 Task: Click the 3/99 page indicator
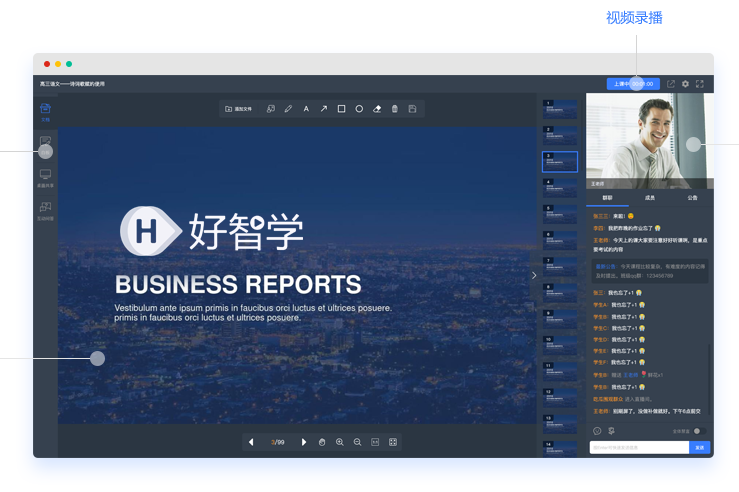pyautogui.click(x=278, y=443)
